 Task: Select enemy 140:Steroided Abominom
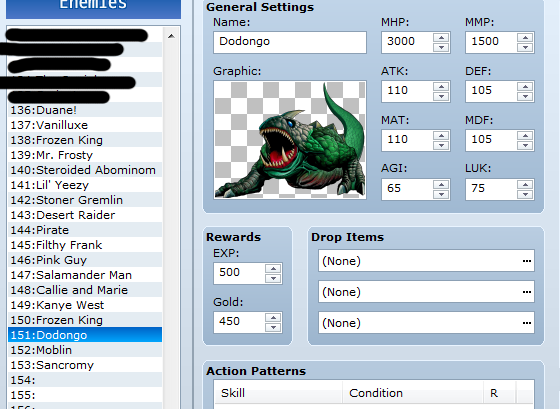click(x=85, y=170)
